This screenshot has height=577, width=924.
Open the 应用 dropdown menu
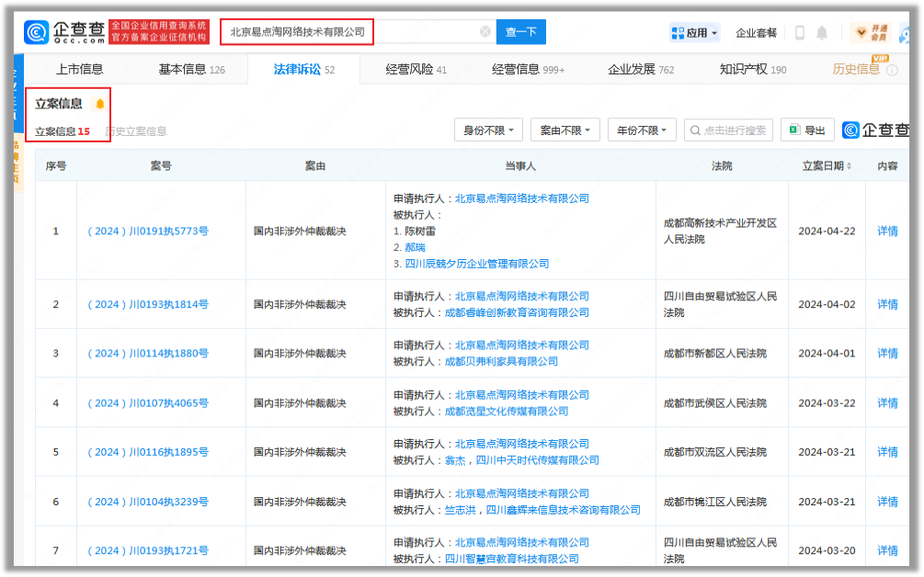[x=695, y=32]
